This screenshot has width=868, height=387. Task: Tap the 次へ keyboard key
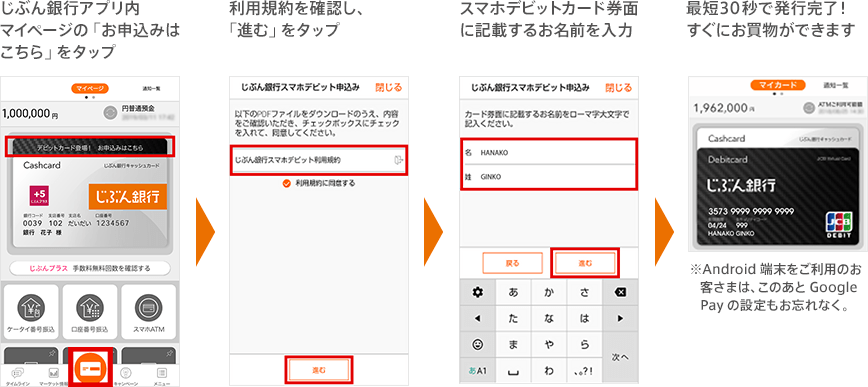click(621, 358)
